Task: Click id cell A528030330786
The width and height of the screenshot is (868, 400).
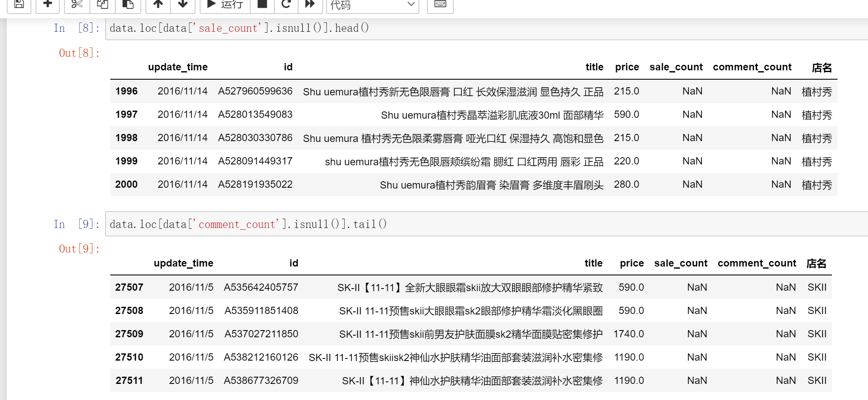Action: [x=255, y=138]
